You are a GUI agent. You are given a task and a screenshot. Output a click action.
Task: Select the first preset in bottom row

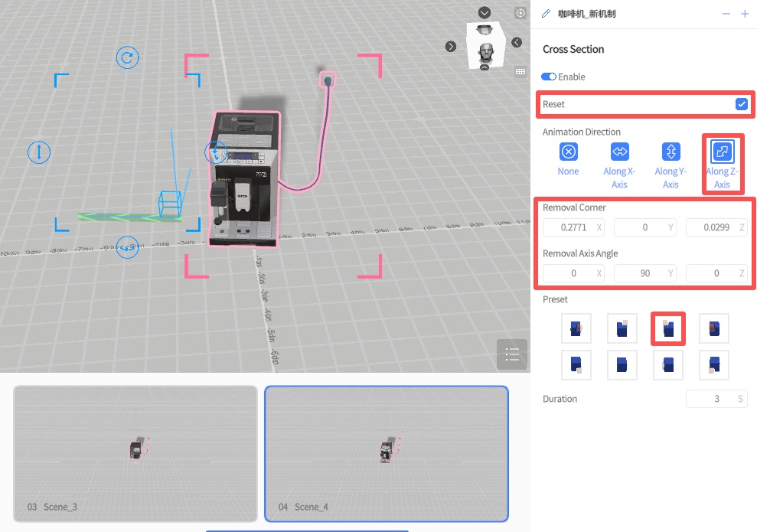pos(576,365)
